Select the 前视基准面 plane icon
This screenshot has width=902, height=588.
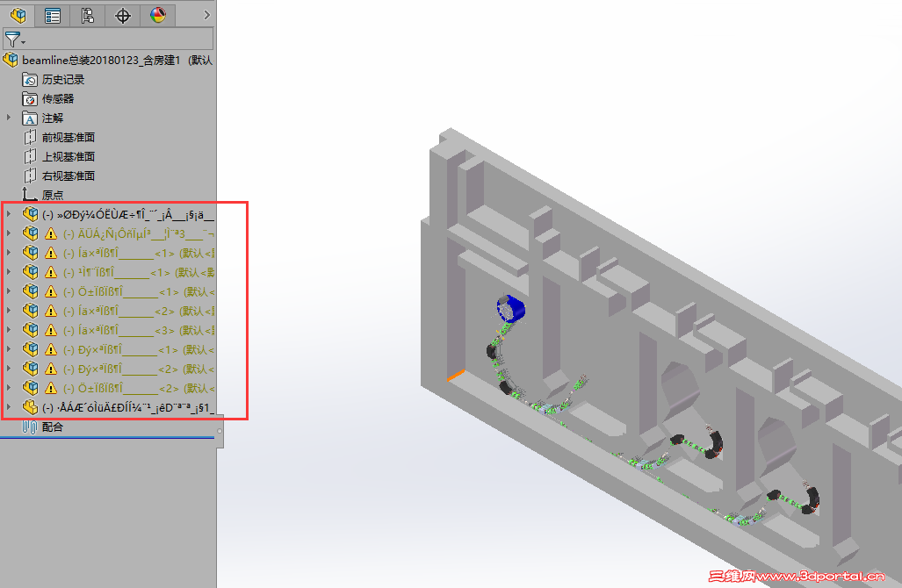[x=30, y=138]
